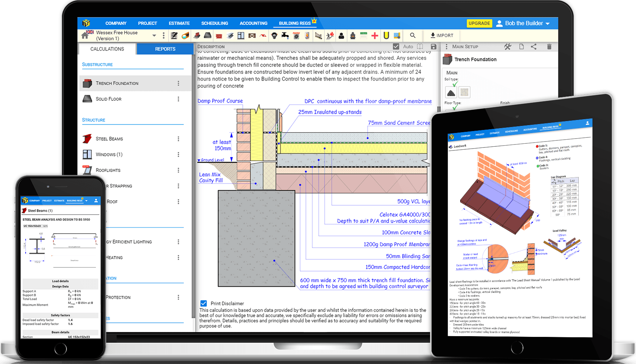The width and height of the screenshot is (636, 364).
Task: Open the Building Regs menu
Action: (x=295, y=23)
